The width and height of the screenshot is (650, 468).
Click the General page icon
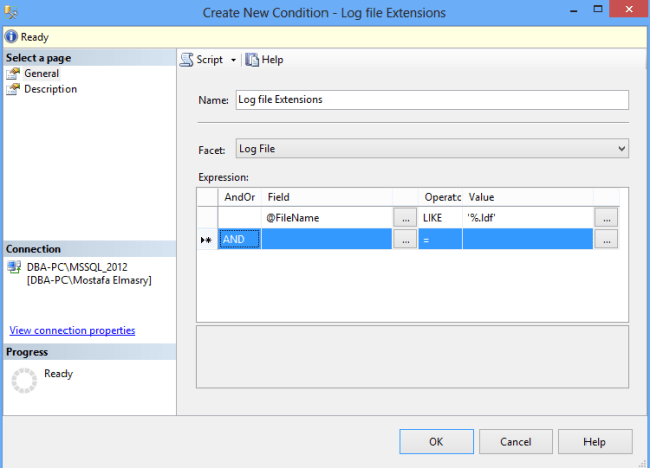click(13, 73)
